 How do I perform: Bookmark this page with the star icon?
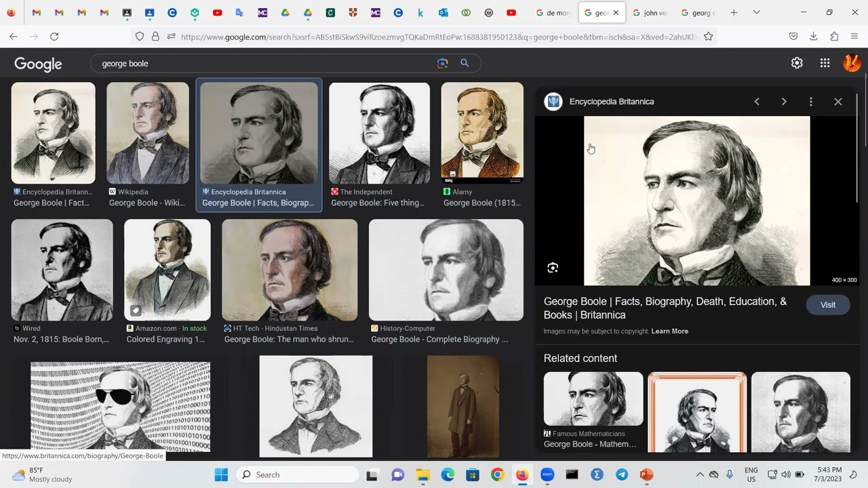coord(709,37)
